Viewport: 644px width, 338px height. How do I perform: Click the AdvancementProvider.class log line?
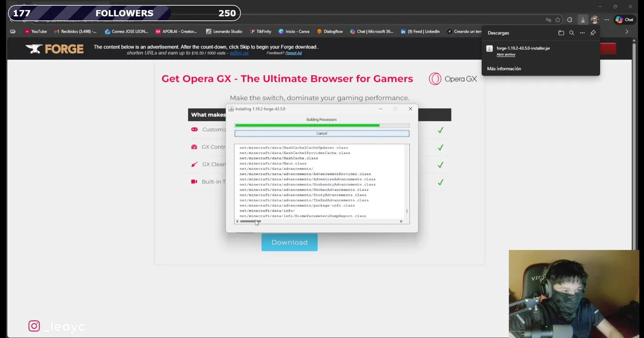[x=305, y=174]
